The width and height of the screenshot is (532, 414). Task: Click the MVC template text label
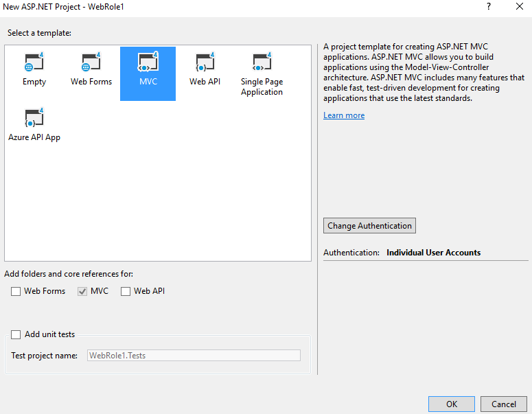(x=148, y=82)
